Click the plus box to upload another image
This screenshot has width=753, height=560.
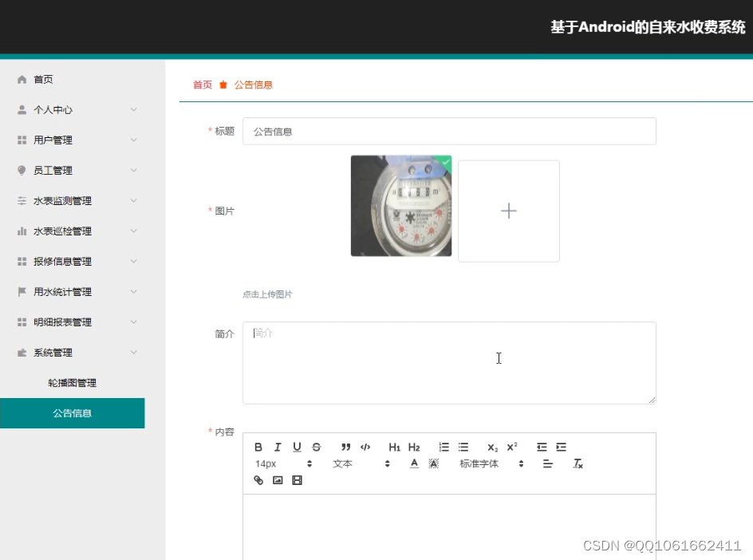click(x=508, y=211)
